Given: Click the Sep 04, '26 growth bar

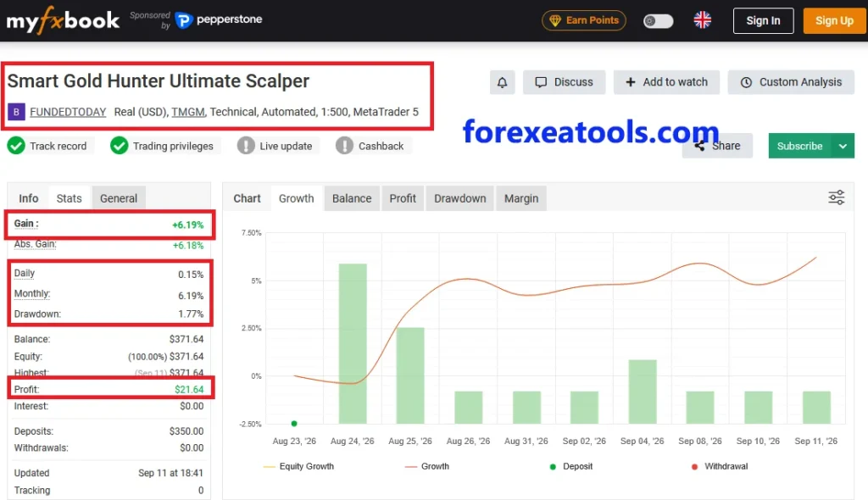Looking at the screenshot, I should [643, 392].
